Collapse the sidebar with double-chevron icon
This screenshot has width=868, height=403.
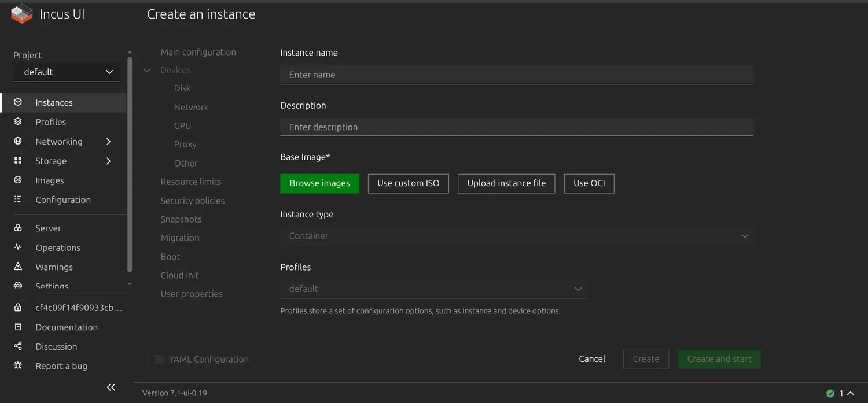111,387
